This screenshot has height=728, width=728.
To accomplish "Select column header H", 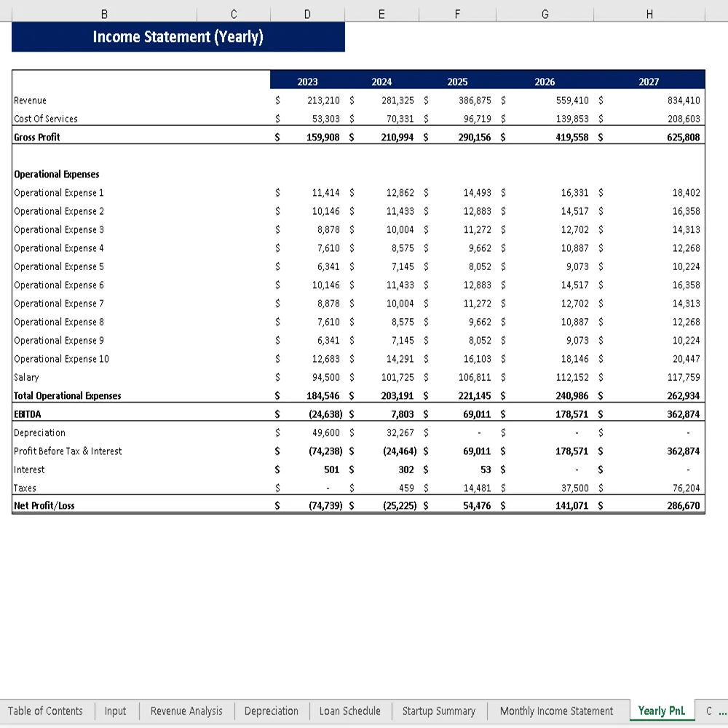I will pyautogui.click(x=649, y=13).
